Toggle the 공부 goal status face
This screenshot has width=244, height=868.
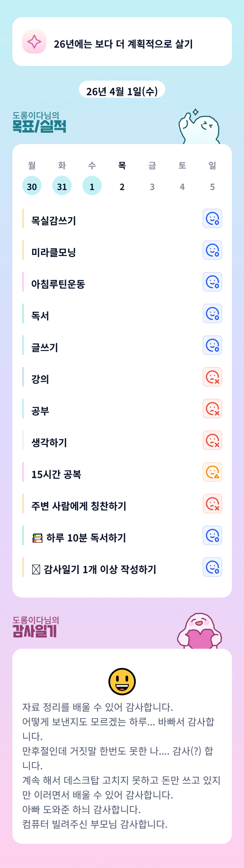tap(212, 409)
